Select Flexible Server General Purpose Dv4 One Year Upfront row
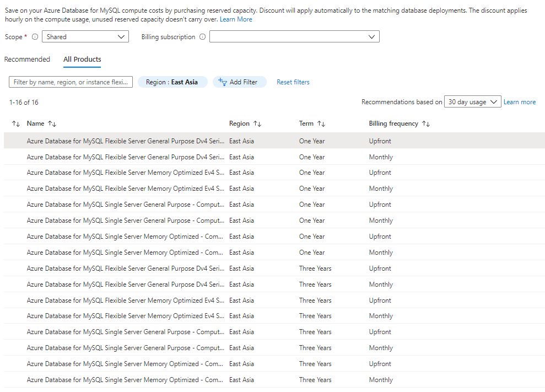 pos(274,141)
